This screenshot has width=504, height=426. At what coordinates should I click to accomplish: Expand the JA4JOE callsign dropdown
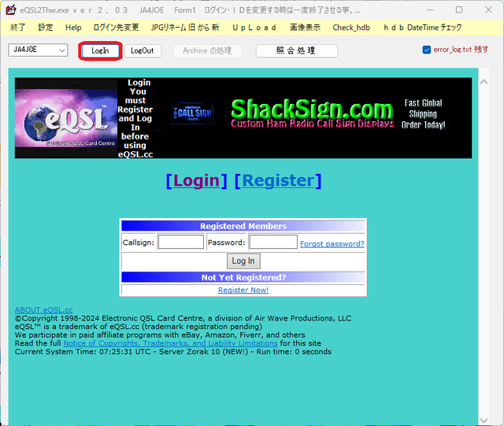(62, 50)
